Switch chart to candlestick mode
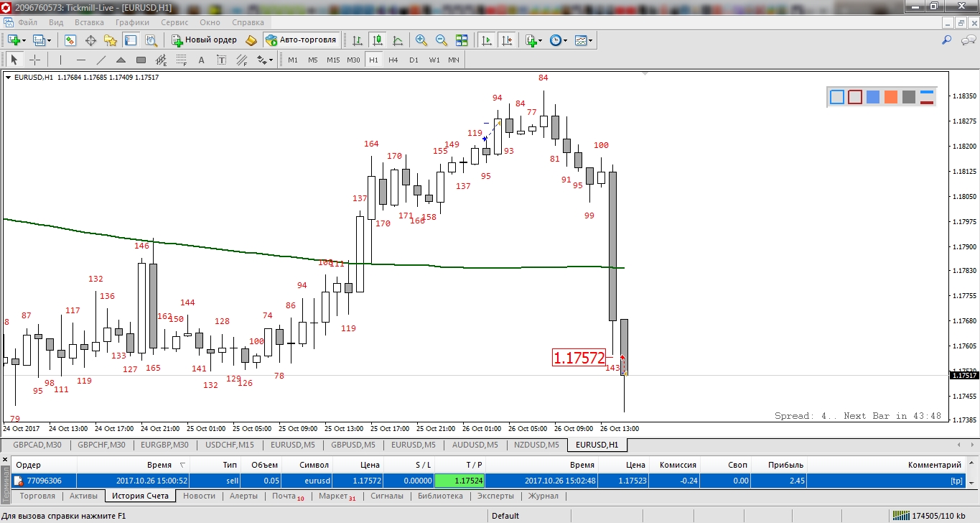 click(377, 40)
